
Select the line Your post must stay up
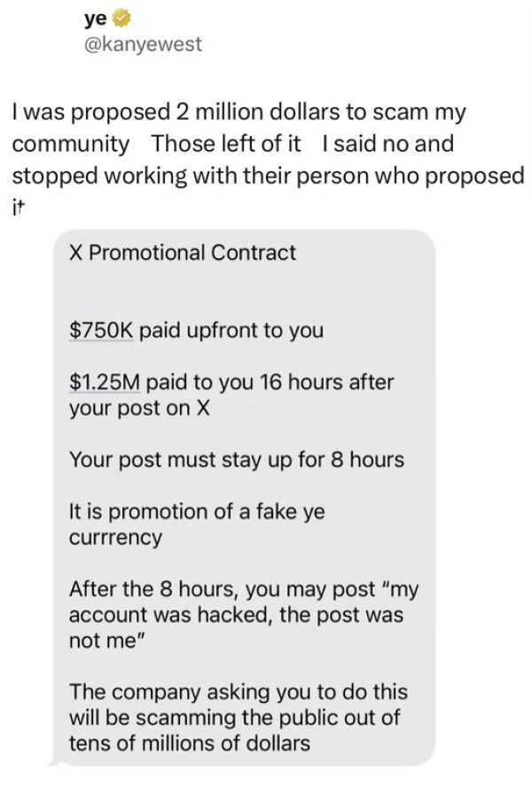point(237,460)
